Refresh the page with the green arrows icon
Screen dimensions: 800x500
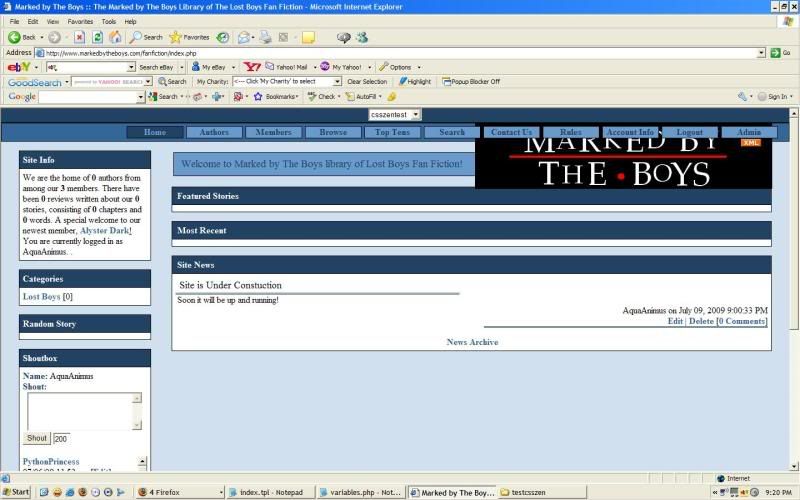coord(97,37)
